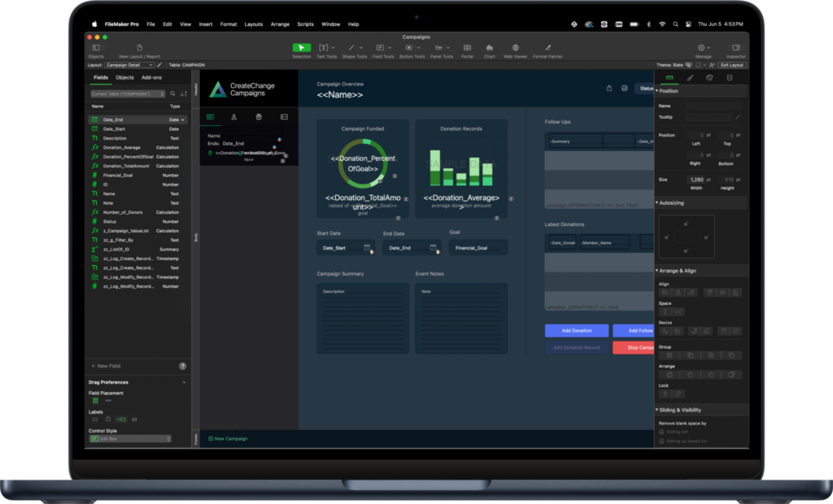Collapse the Autosizing section
The height and width of the screenshot is (504, 833).
657,203
